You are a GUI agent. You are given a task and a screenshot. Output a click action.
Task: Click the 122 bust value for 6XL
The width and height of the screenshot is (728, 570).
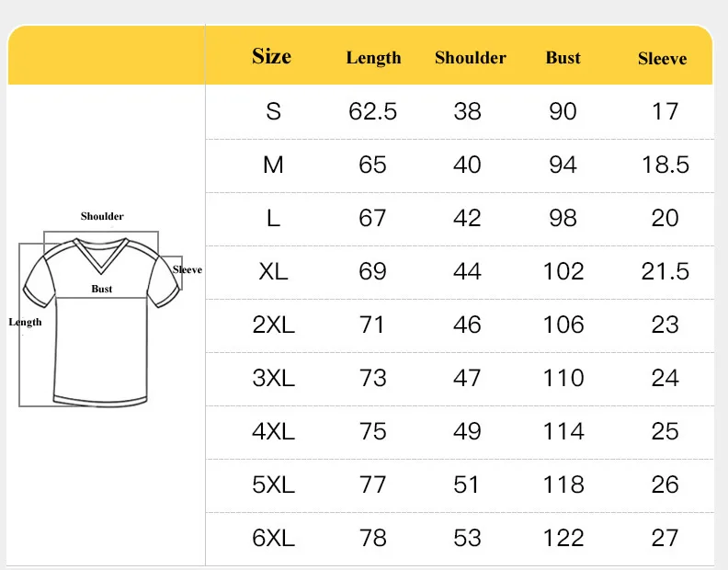click(x=563, y=539)
